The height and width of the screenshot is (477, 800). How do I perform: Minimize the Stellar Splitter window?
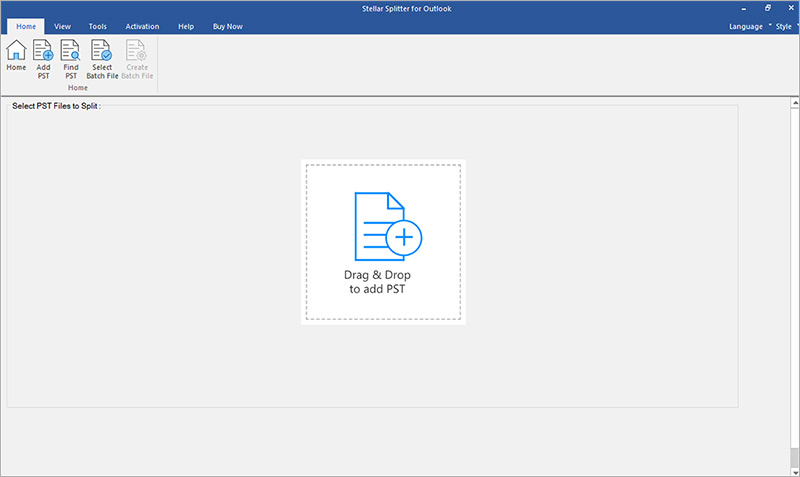coord(744,9)
